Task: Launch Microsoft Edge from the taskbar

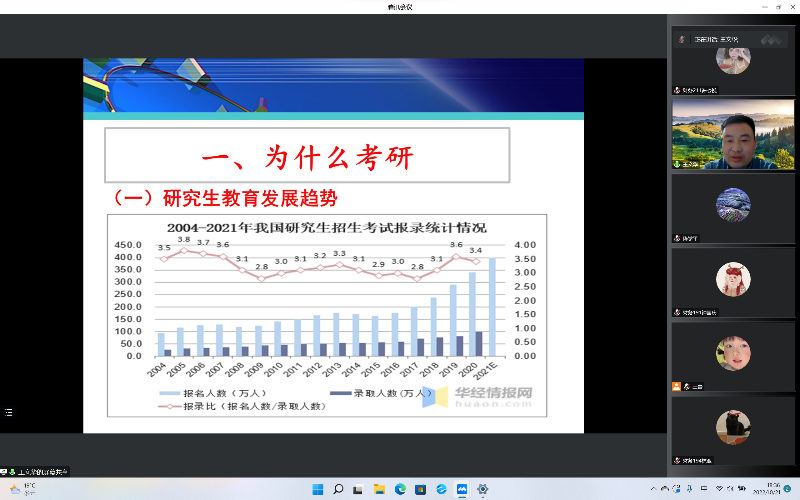Action: [399, 489]
